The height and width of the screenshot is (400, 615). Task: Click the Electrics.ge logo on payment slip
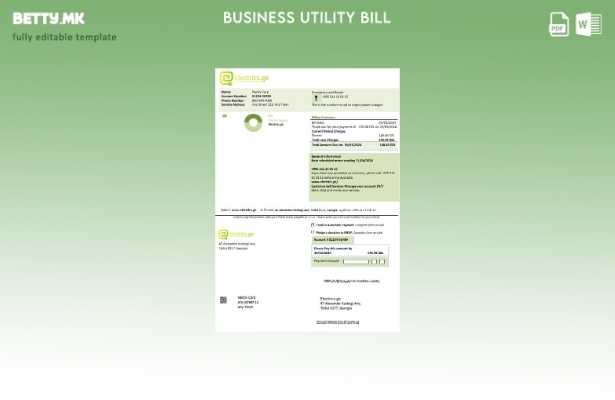(236, 234)
